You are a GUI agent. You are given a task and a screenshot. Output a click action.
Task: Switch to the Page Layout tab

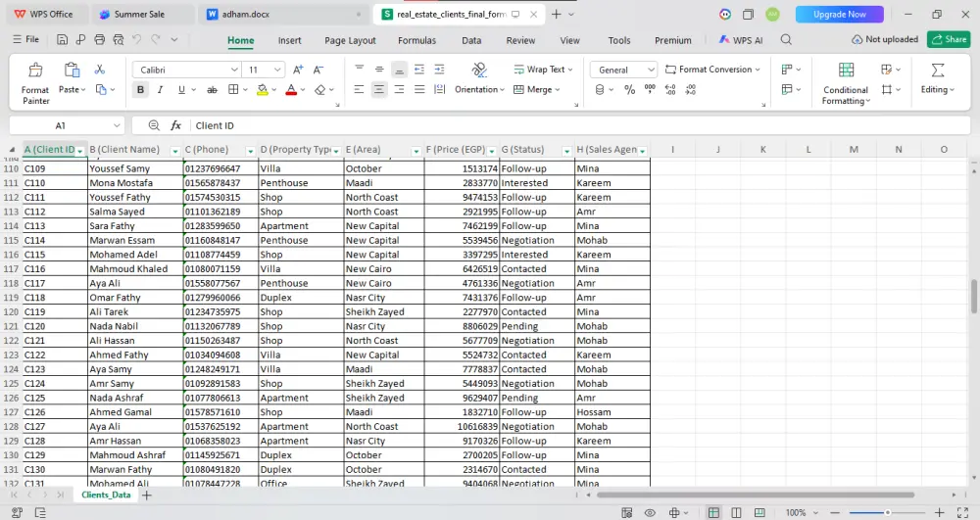[350, 40]
